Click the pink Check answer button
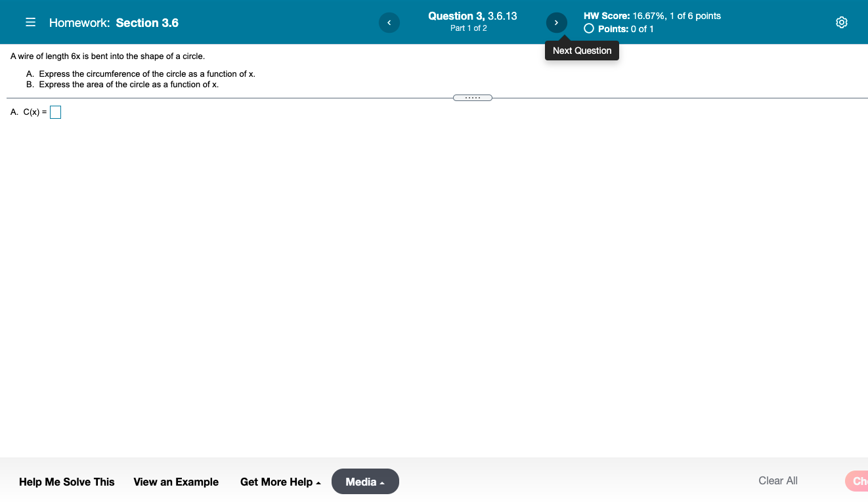Screen dimensions: 868x504 click(x=857, y=481)
